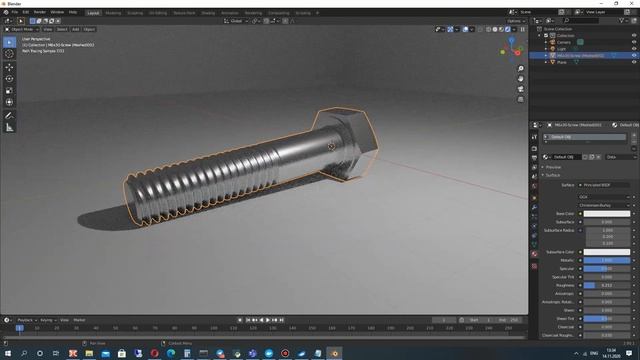
Task: Open the Modifier properties wrench tab
Action: tap(534, 207)
